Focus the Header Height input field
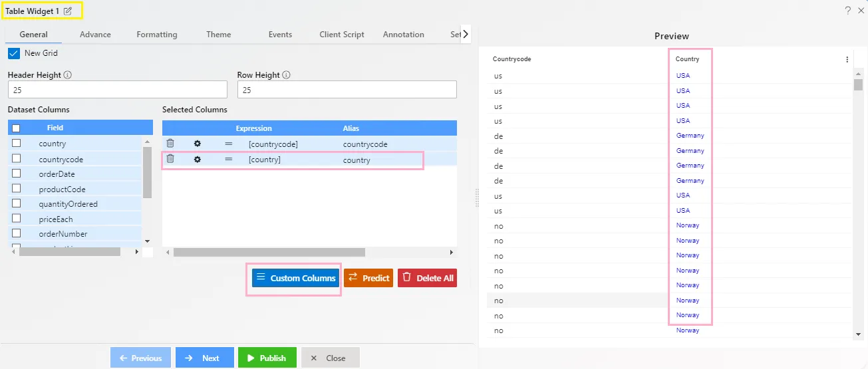 [118, 90]
